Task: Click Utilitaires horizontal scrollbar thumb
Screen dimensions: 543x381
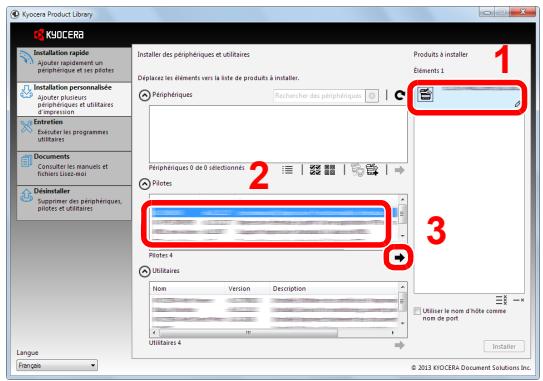Action: coord(248,333)
